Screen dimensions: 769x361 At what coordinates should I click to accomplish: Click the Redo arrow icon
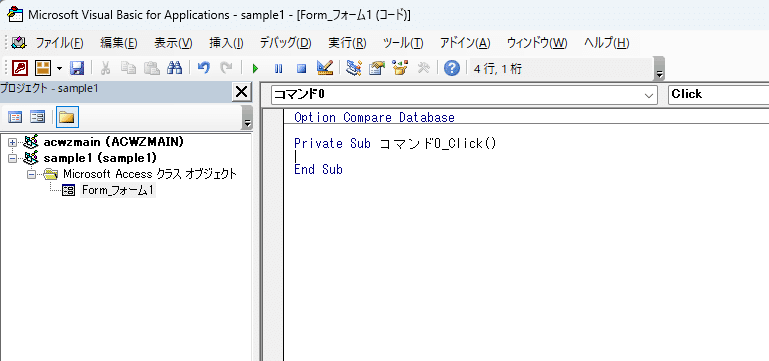226,68
